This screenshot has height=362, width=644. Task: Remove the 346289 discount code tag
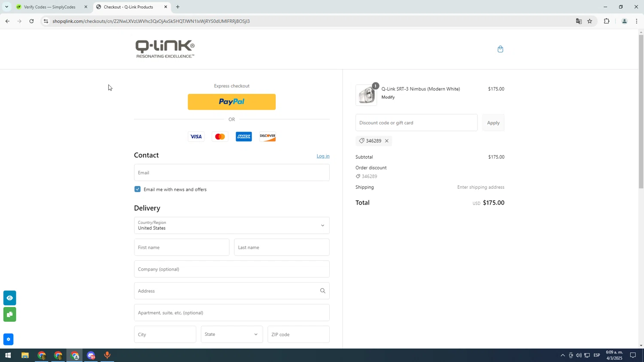coord(386,141)
